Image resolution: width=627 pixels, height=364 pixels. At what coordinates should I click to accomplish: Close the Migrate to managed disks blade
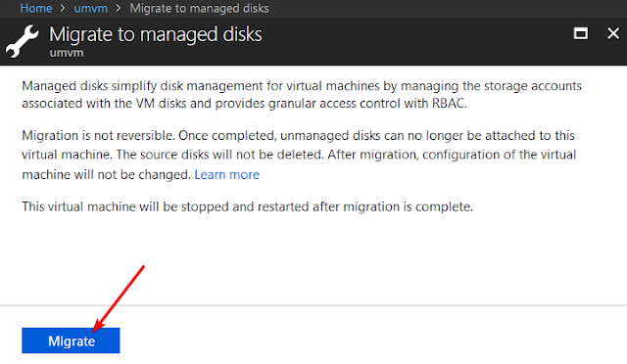click(613, 33)
